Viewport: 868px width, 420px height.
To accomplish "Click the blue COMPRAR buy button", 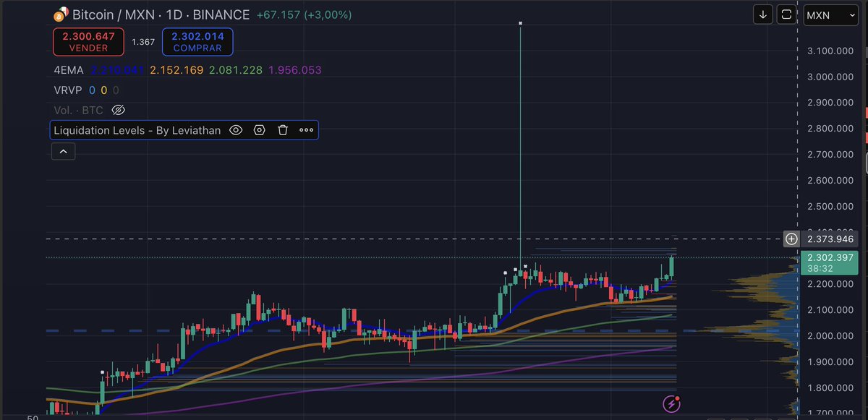I will tap(197, 42).
